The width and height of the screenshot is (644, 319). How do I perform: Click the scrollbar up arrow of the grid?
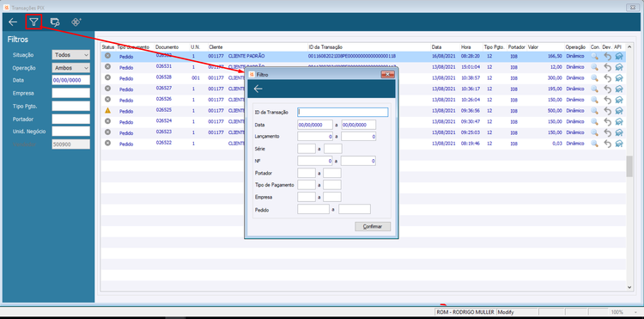point(629,47)
